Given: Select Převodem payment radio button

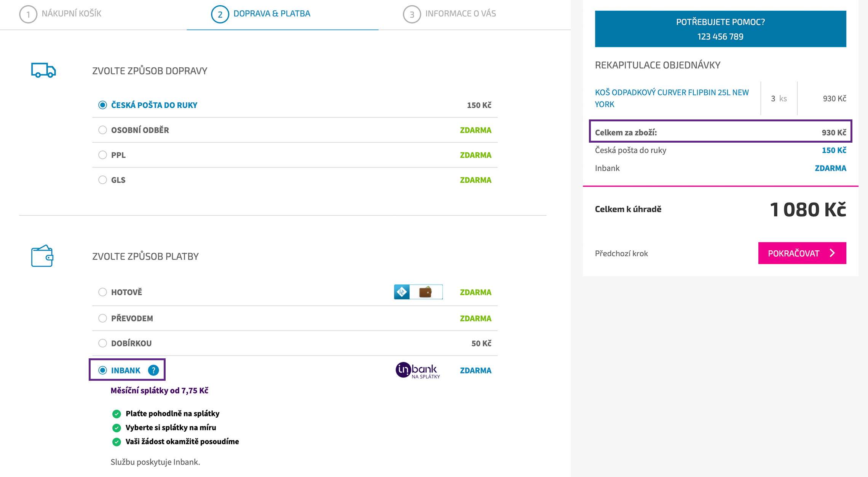Looking at the screenshot, I should [102, 318].
